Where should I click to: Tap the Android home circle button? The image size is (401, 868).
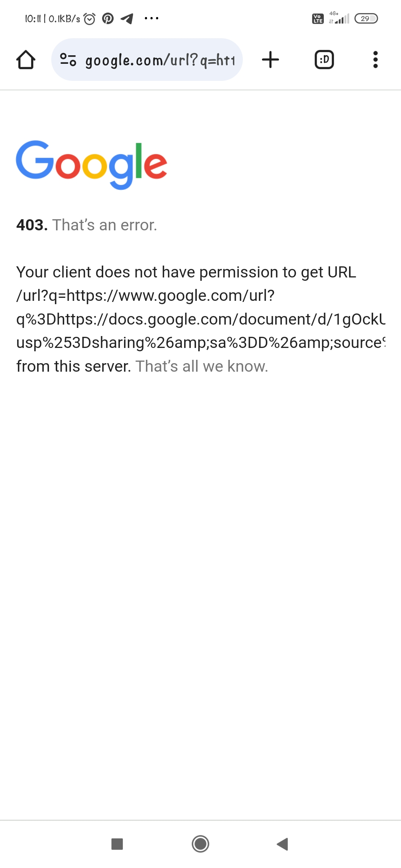200,844
